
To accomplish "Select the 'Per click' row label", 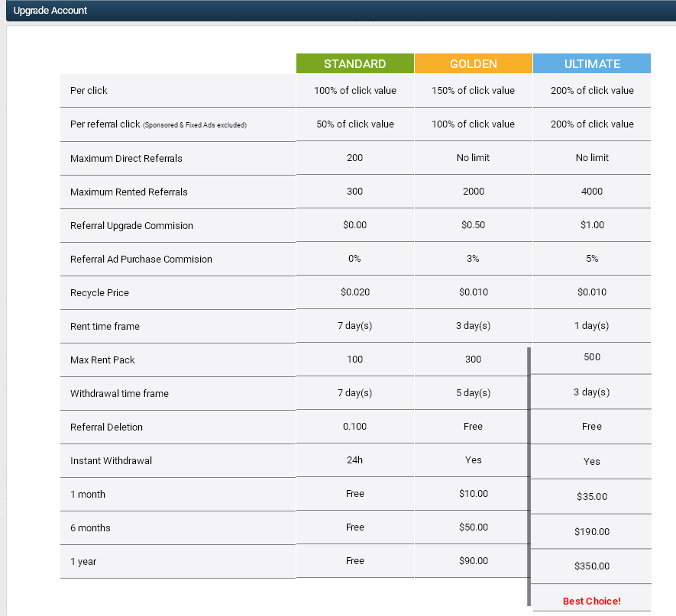I will click(x=89, y=91).
